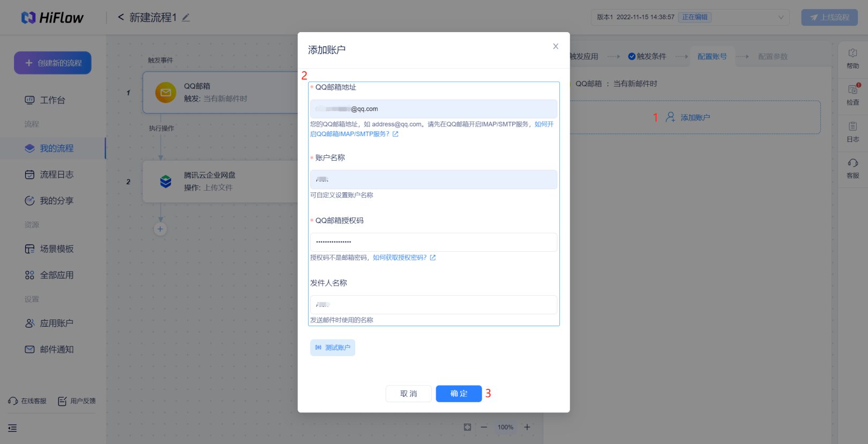Click the fit-to-screen canvas icon
Image resolution: width=868 pixels, height=444 pixels.
point(467,427)
